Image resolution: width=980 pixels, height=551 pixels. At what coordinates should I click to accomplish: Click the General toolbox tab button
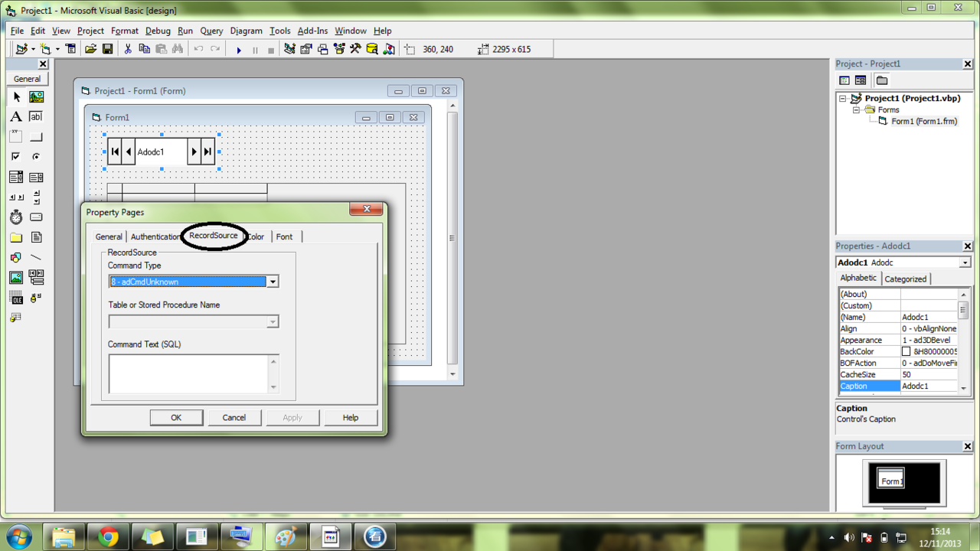27,79
